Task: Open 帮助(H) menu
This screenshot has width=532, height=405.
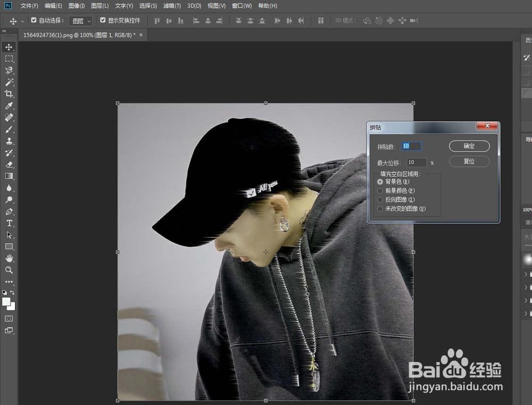Action: pyautogui.click(x=268, y=6)
